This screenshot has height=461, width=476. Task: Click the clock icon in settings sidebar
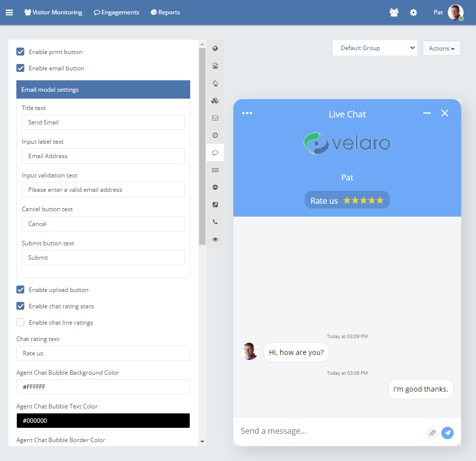coord(215,135)
